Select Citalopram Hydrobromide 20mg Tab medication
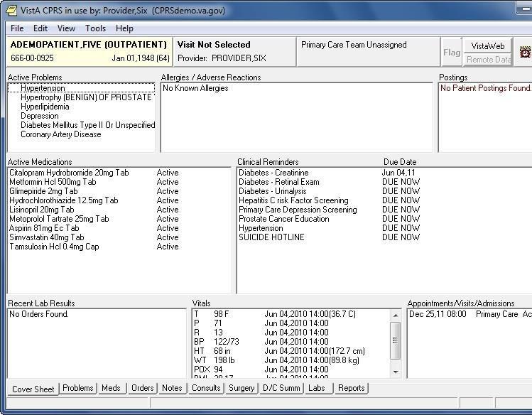The image size is (532, 415). point(119,173)
